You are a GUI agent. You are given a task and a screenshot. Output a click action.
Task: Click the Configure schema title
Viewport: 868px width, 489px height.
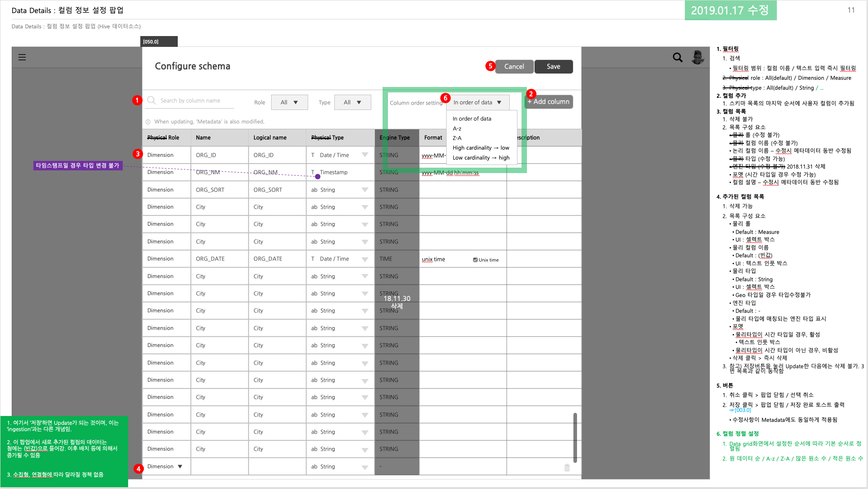click(193, 66)
